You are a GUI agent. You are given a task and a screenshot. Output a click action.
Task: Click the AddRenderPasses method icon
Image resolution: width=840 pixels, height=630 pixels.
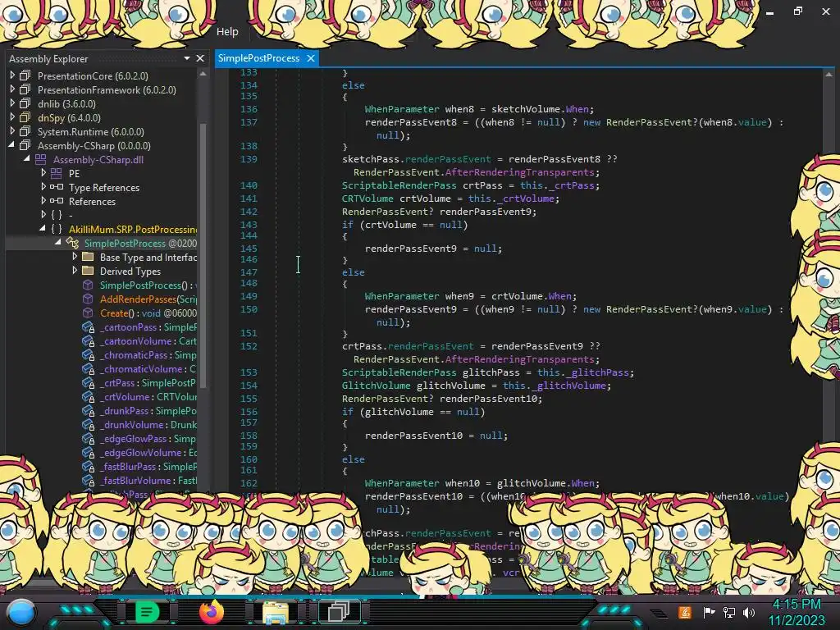tap(88, 299)
